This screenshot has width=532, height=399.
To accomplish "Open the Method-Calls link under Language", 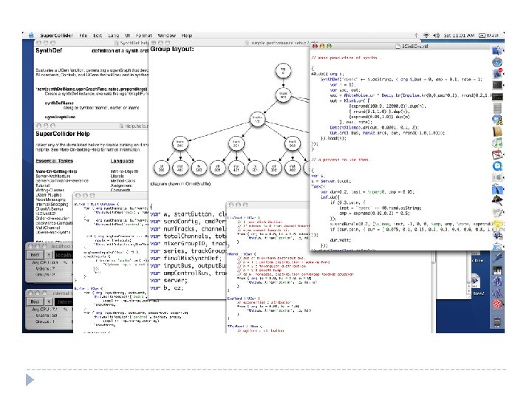I will coord(123,181).
